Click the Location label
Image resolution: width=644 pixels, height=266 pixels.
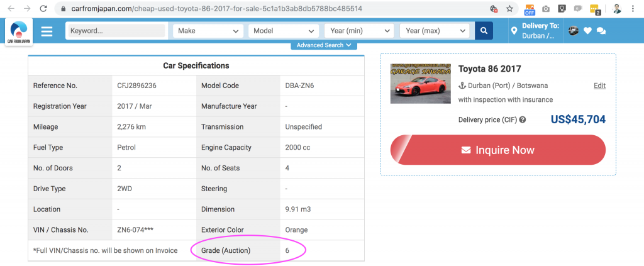coord(47,209)
